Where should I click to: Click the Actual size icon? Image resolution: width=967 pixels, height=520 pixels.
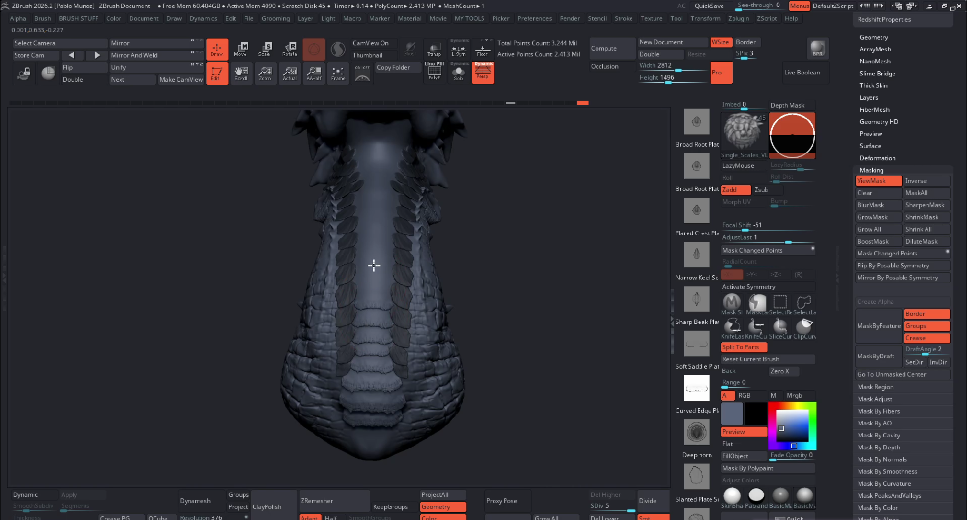pos(290,73)
